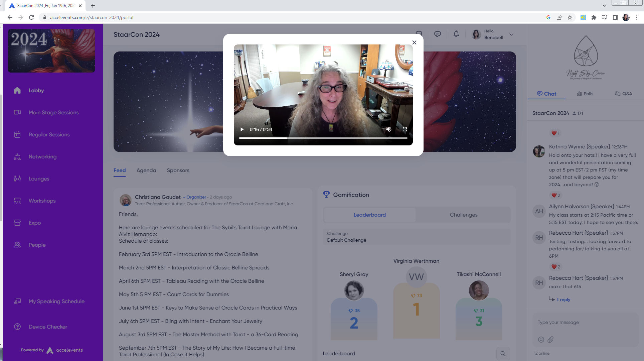Open the Expo page
The image size is (644, 361).
34,223
